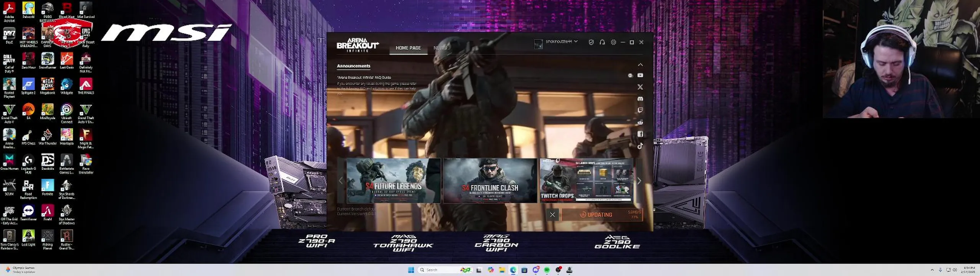Select the HOME PAGE tab
980x276 pixels.
point(408,48)
